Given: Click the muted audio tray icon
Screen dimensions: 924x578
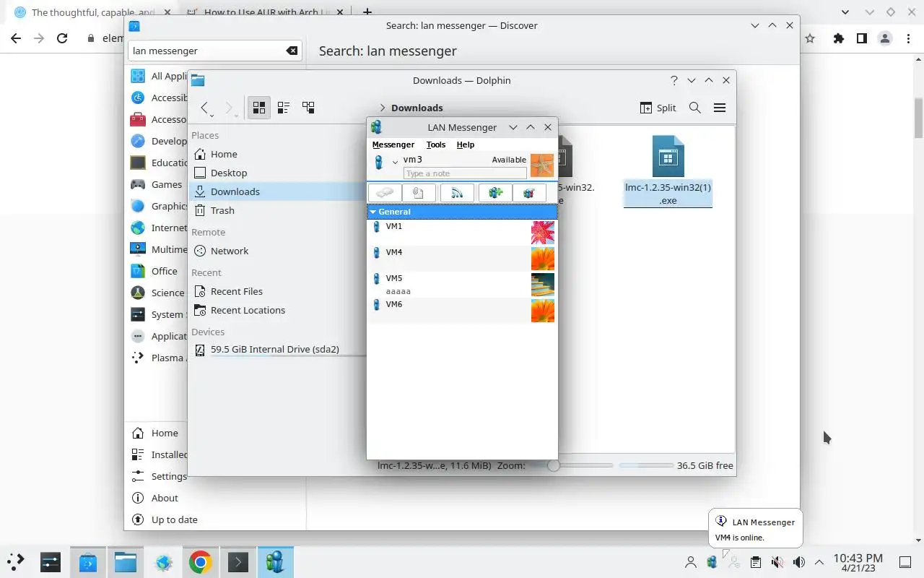Looking at the screenshot, I should click(x=777, y=561).
